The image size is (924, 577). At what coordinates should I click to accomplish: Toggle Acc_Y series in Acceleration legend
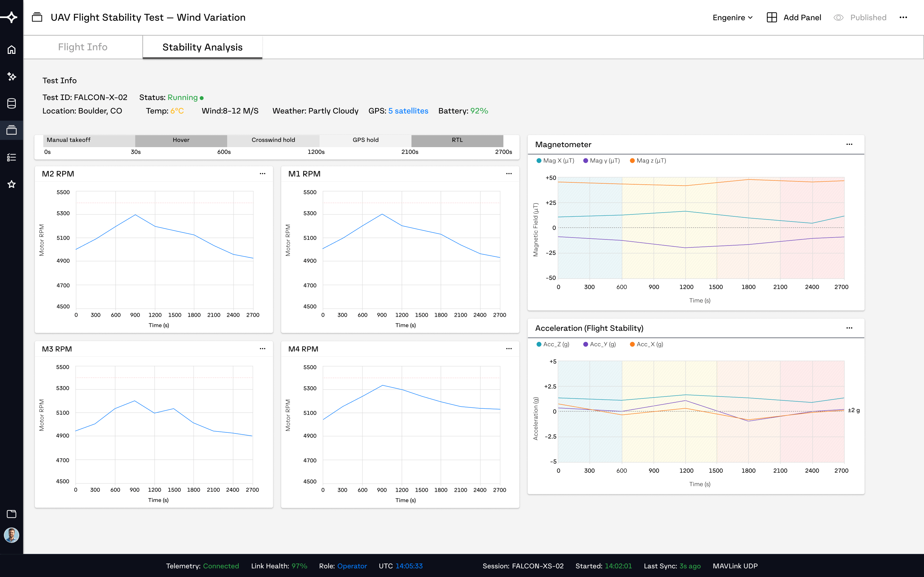[x=599, y=344]
